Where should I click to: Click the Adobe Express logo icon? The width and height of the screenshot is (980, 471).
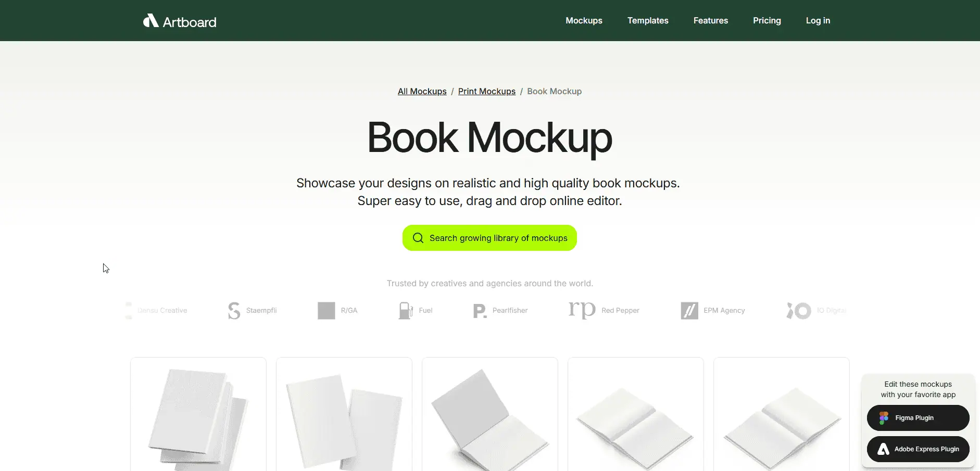pos(883,449)
